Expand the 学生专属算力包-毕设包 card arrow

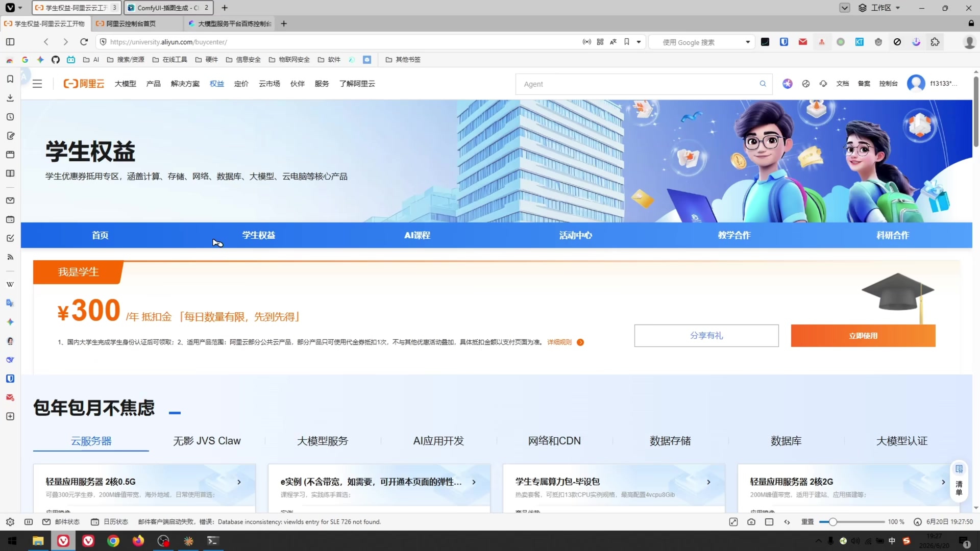point(708,482)
